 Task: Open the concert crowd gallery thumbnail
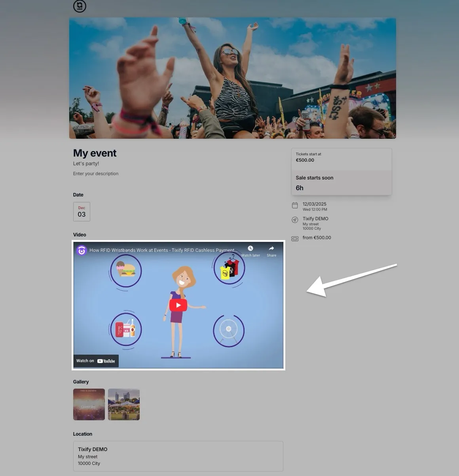pos(89,404)
